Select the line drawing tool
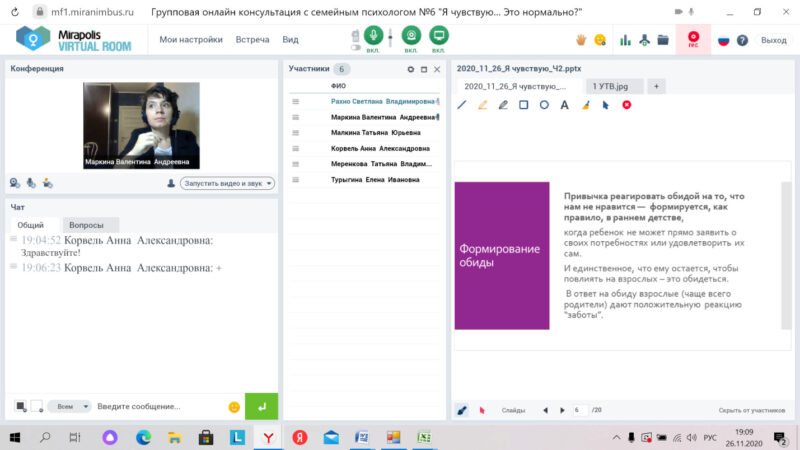The image size is (800, 450). click(462, 105)
